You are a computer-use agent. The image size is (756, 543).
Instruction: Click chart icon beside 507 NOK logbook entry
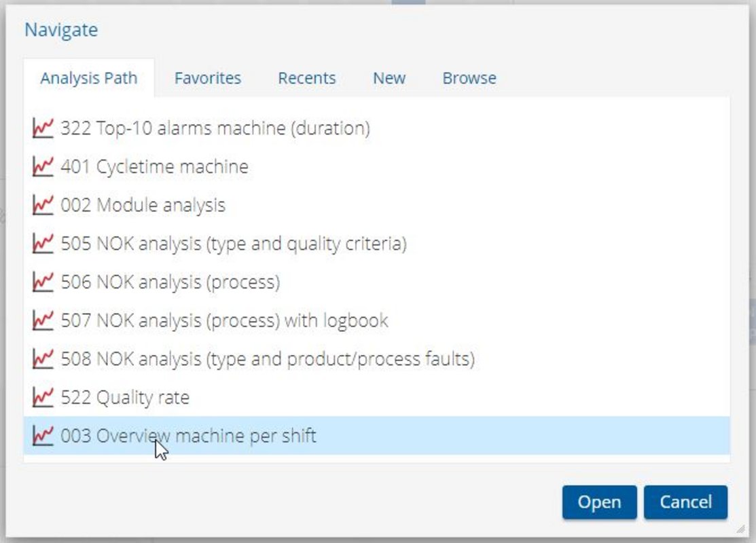tap(43, 320)
